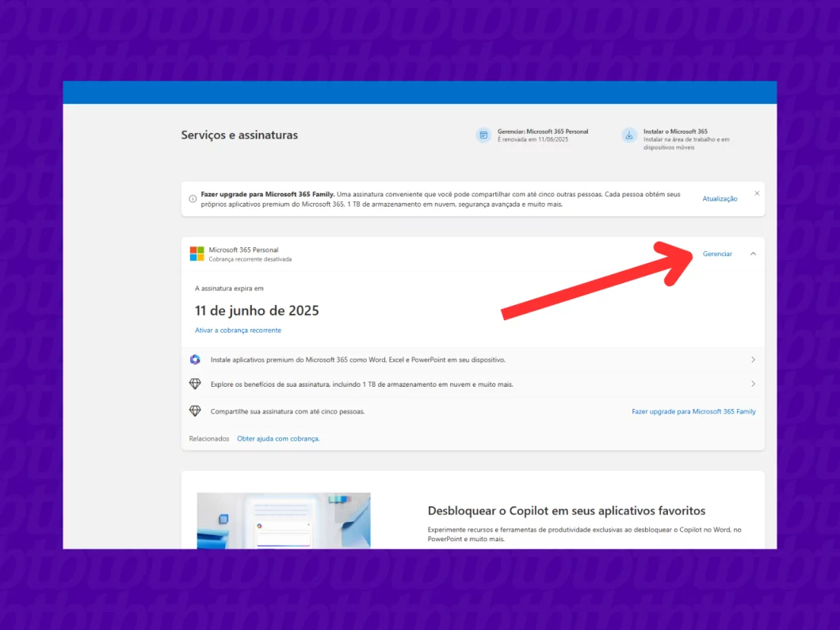Click the Desbloquear o Copilot heading
The width and height of the screenshot is (840, 630).
click(x=567, y=511)
